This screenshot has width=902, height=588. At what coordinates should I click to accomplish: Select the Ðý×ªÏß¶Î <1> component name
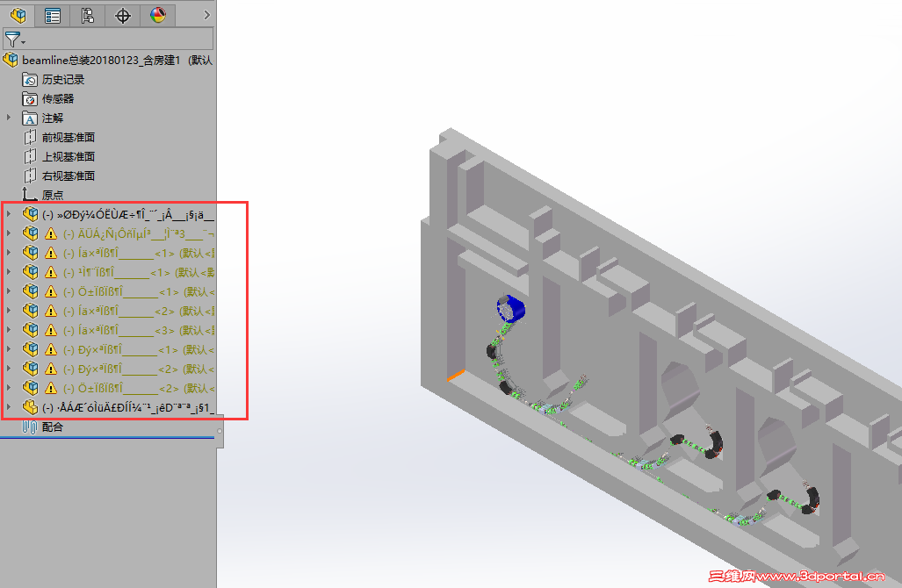click(139, 349)
